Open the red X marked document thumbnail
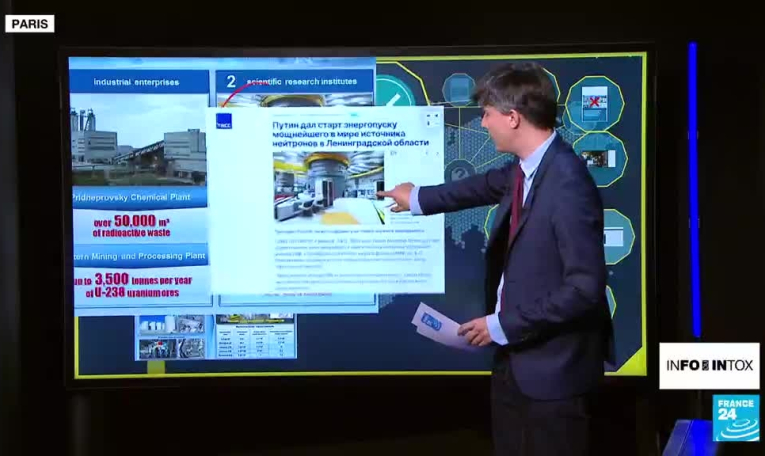765x456 pixels. tap(594, 103)
